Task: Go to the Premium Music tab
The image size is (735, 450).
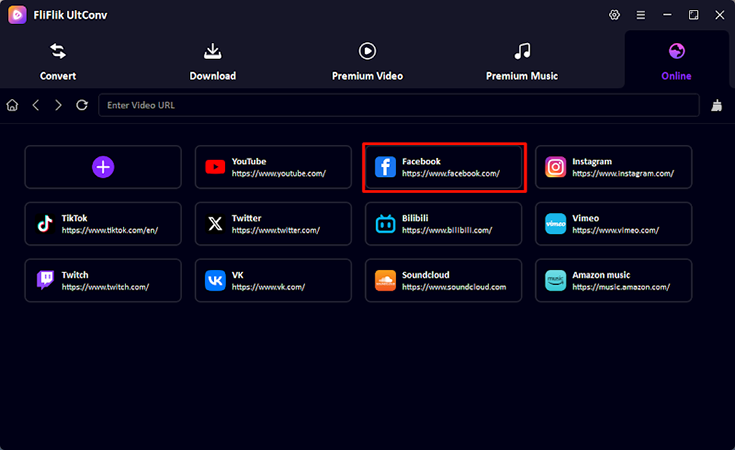Action: coord(522,62)
